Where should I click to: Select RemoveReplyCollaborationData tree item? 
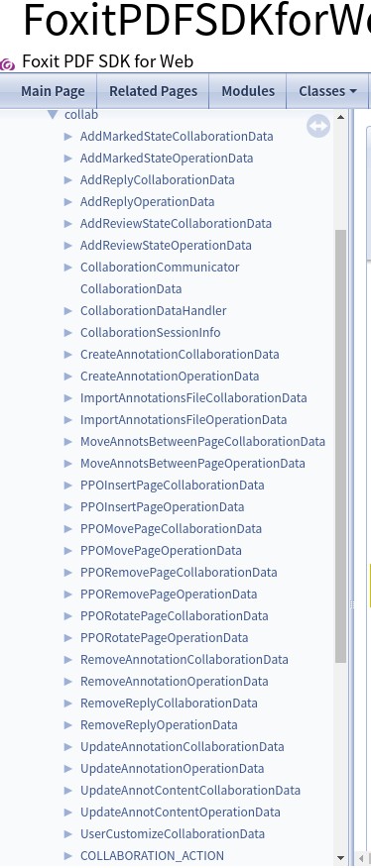169,704
